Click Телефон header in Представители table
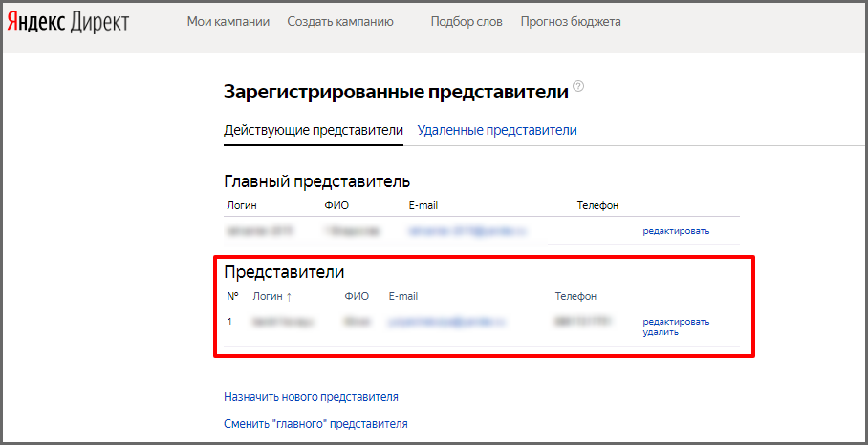The height and width of the screenshot is (445, 868). [575, 296]
